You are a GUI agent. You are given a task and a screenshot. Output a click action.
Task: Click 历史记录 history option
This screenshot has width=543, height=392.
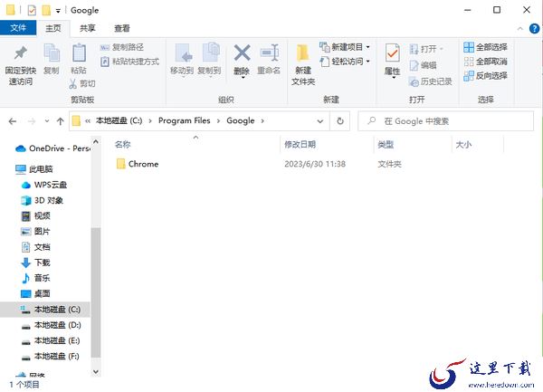tap(431, 81)
